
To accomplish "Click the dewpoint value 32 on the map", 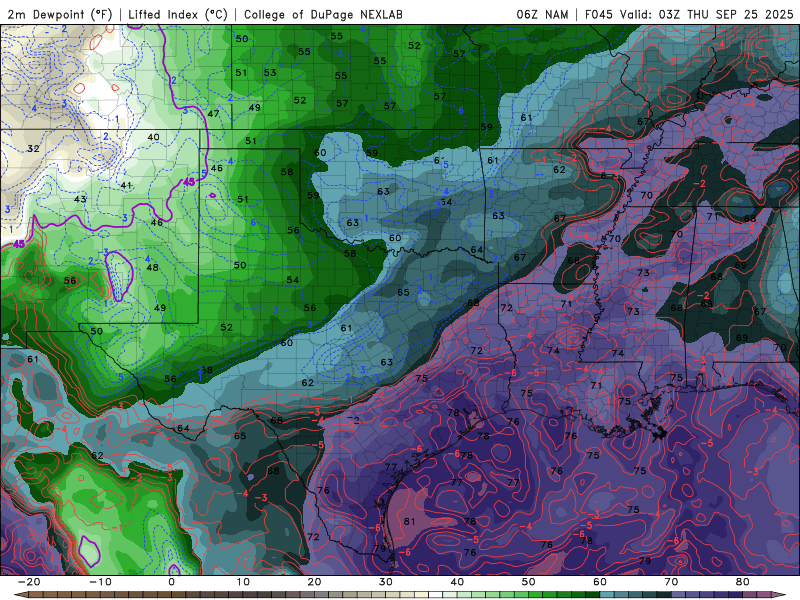I will tap(33, 149).
